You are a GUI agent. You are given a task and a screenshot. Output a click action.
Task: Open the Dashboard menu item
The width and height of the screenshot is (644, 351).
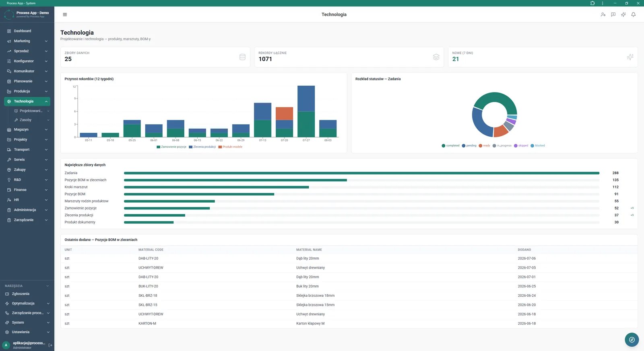click(x=27, y=31)
